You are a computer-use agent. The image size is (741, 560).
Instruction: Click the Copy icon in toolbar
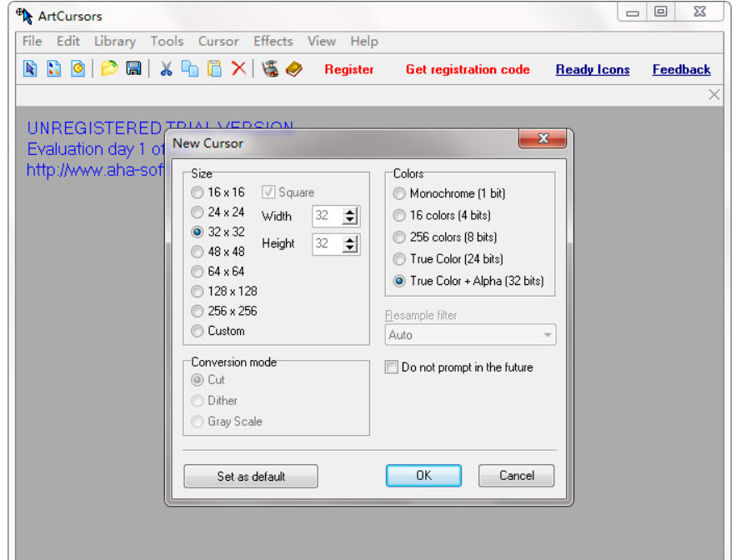[190, 69]
